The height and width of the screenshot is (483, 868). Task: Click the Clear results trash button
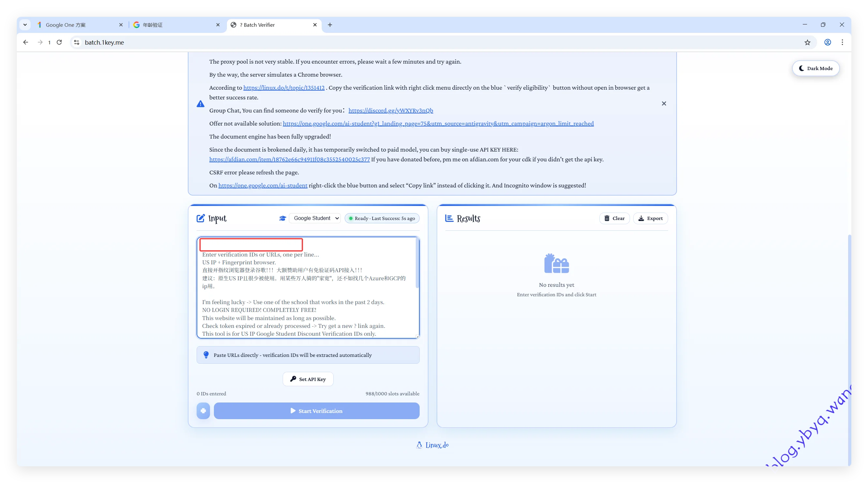tap(614, 218)
